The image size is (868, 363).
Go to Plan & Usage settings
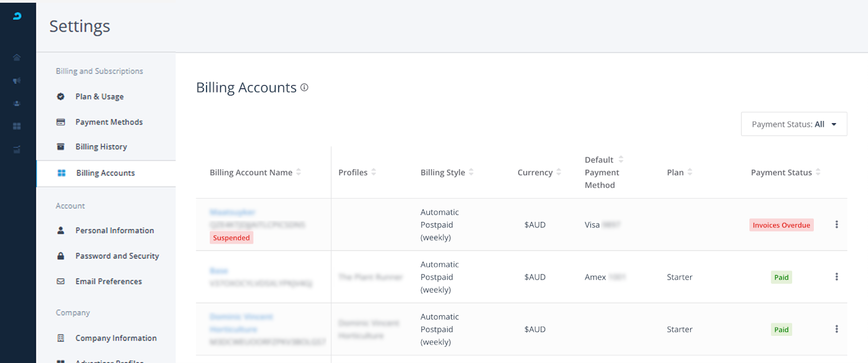point(99,97)
